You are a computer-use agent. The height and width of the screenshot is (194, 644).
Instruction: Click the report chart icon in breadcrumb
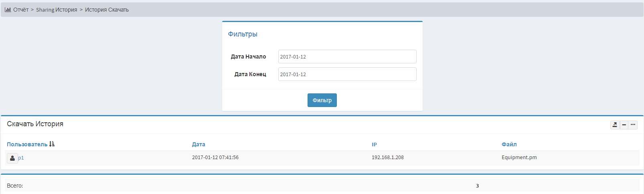8,10
